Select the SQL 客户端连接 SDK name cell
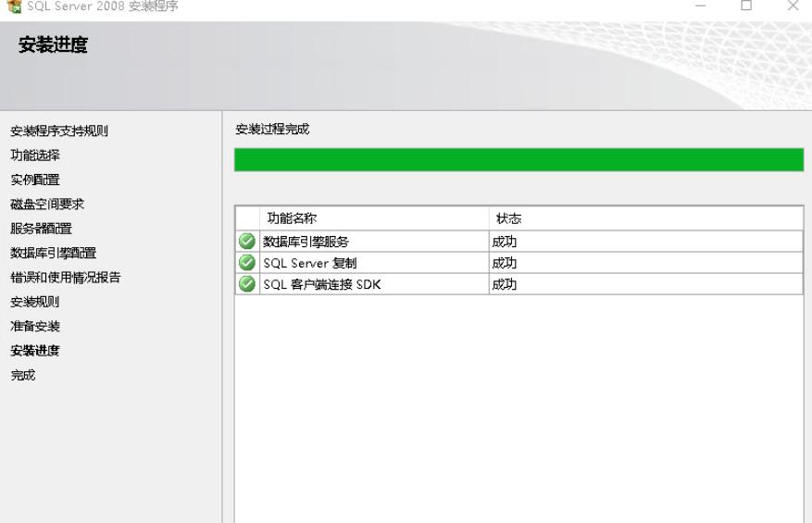 (374, 284)
